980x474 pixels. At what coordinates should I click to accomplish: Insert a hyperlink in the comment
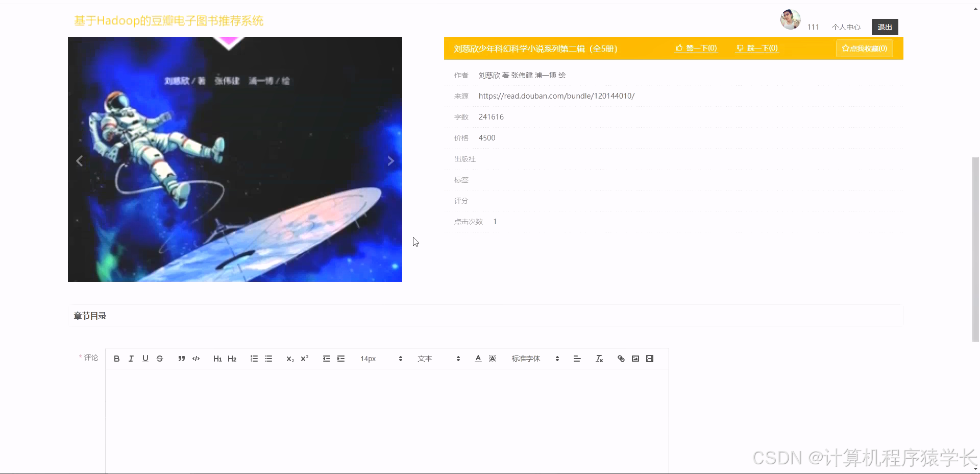(621, 359)
